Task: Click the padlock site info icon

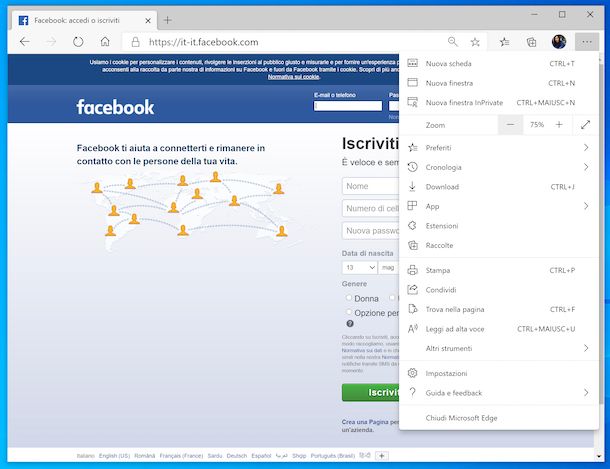Action: (135, 42)
